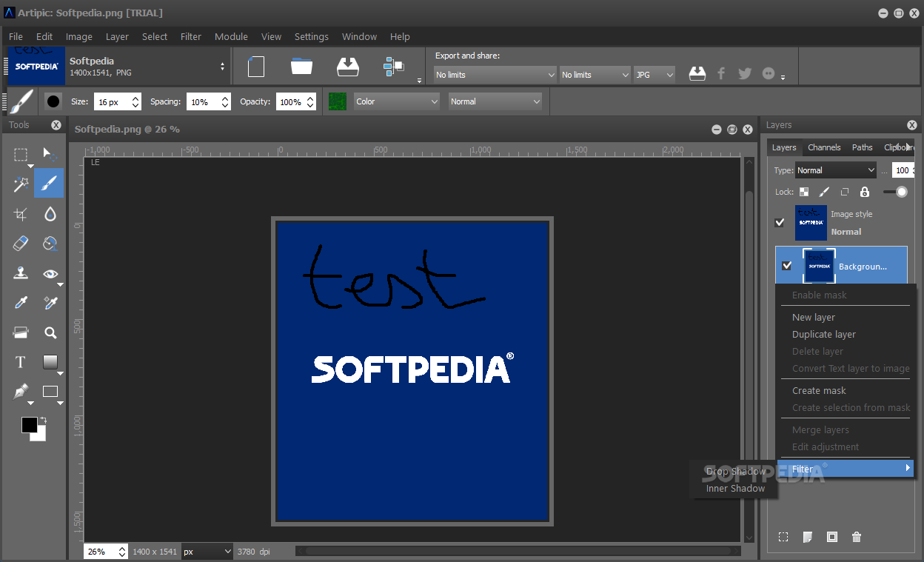Open the first No limits dropdown
Screen dimensions: 924x562
click(495, 75)
